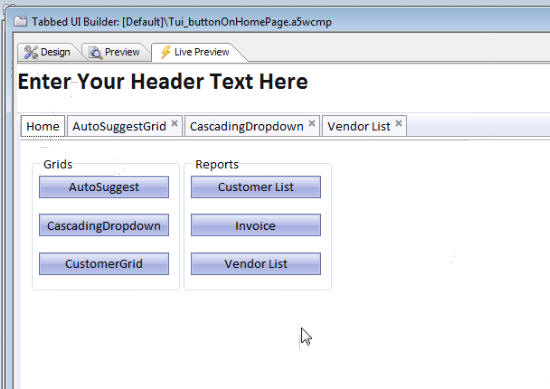Open the AutoSuggest grid button

[104, 187]
